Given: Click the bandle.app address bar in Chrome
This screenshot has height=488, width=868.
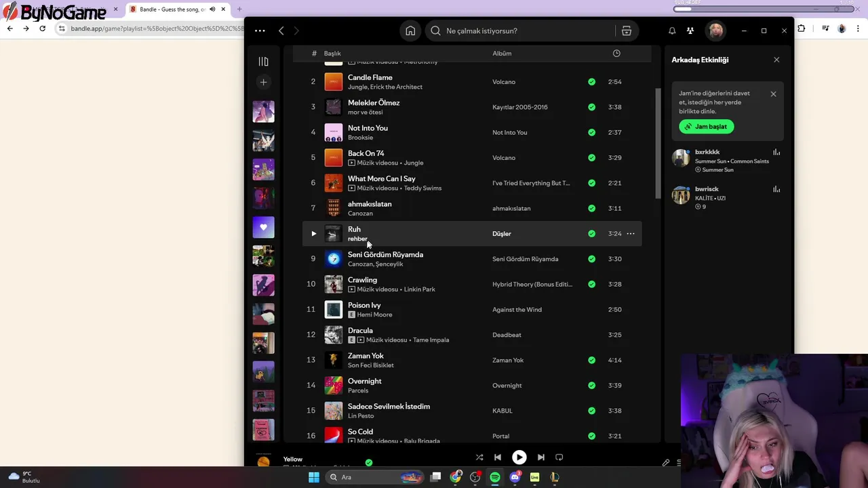Looking at the screenshot, I should [156, 28].
